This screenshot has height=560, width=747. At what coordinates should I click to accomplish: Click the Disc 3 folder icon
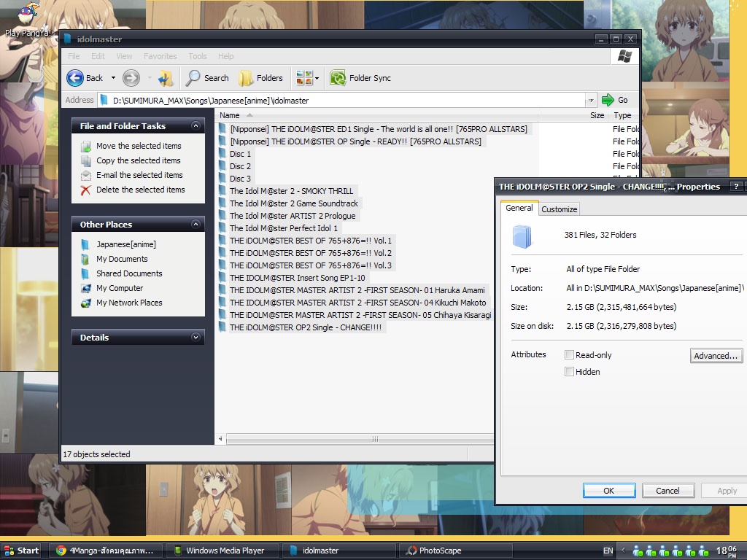(222, 179)
